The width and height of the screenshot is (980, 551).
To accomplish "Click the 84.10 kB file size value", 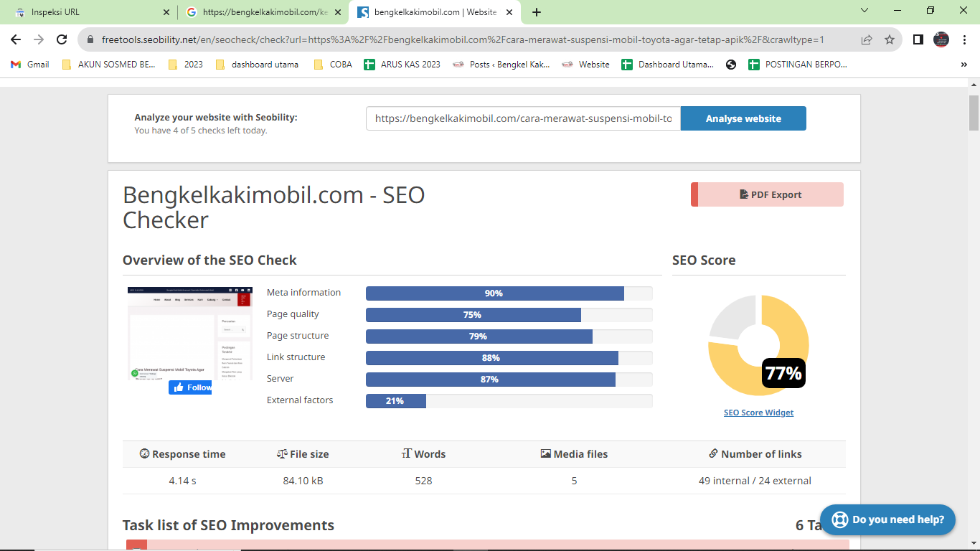I will [303, 481].
